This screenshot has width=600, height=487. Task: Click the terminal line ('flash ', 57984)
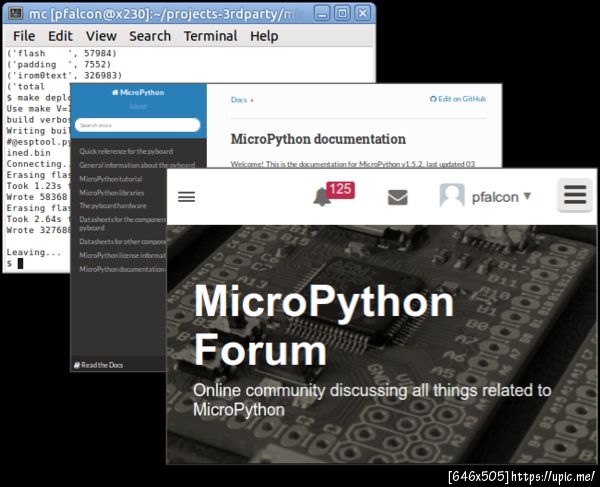(62, 53)
